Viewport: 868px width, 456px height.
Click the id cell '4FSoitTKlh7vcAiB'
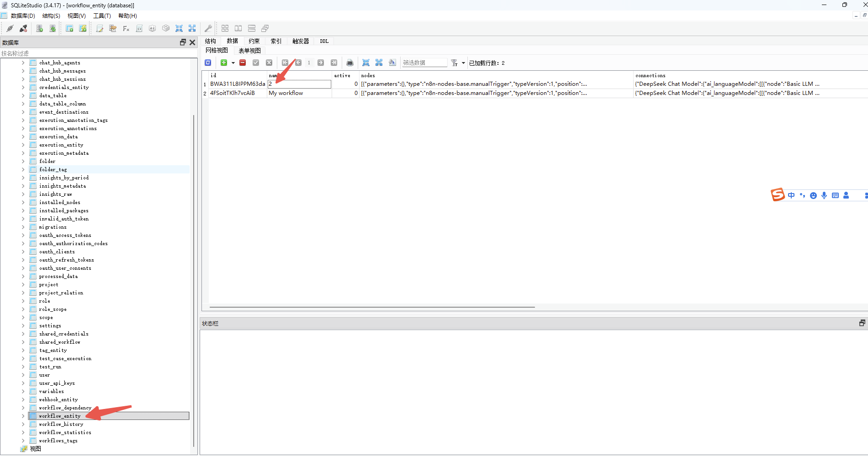238,93
